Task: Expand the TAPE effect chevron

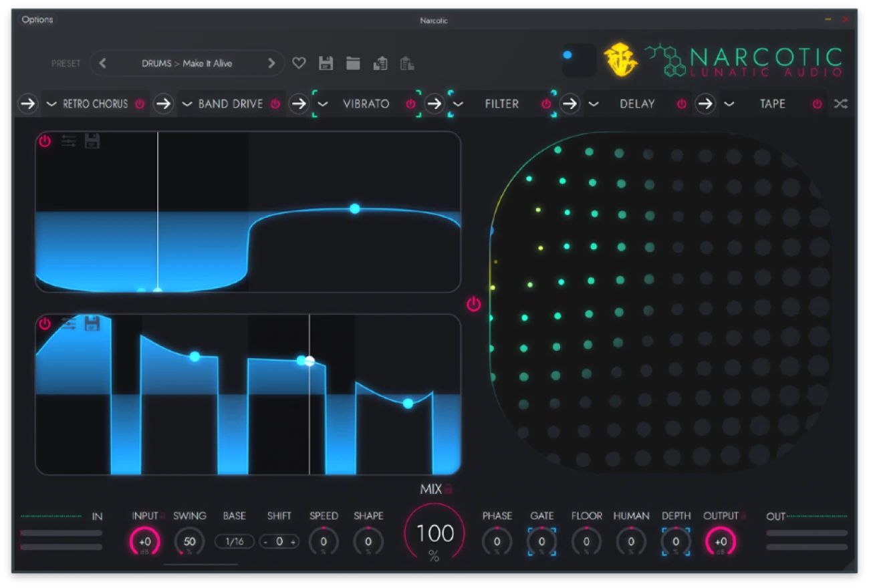Action: coord(729,104)
